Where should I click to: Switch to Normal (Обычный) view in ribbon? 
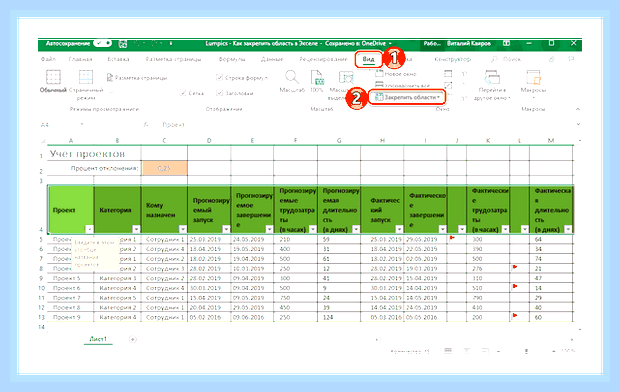(x=53, y=81)
